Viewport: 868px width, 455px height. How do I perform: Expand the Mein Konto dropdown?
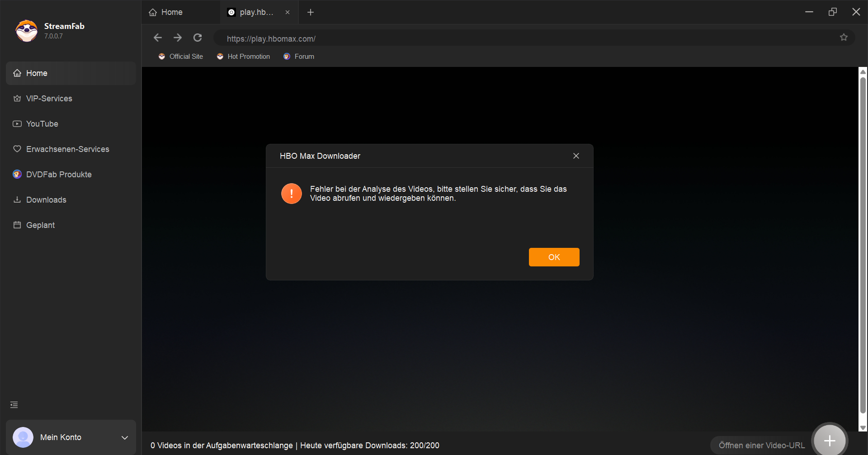click(125, 437)
